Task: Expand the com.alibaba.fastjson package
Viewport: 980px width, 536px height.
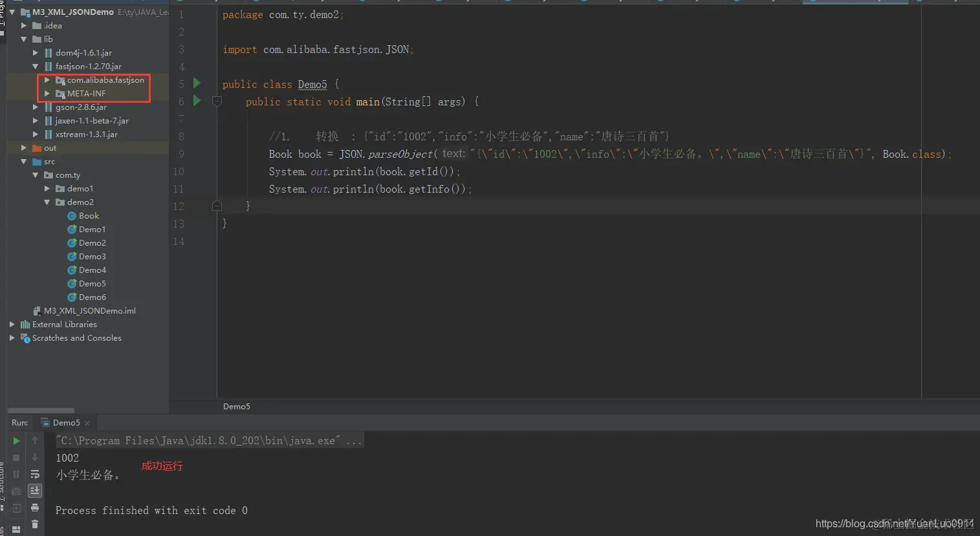Action: coord(47,80)
